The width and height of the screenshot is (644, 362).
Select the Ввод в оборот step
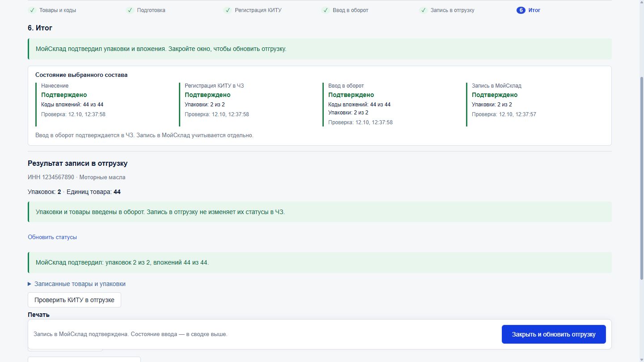coord(351,10)
